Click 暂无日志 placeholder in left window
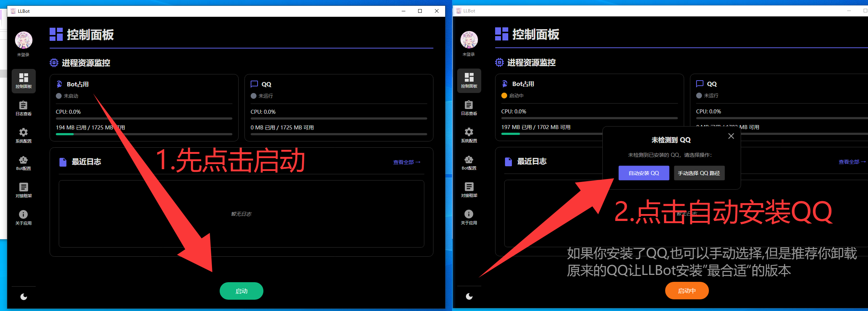 pyautogui.click(x=241, y=214)
